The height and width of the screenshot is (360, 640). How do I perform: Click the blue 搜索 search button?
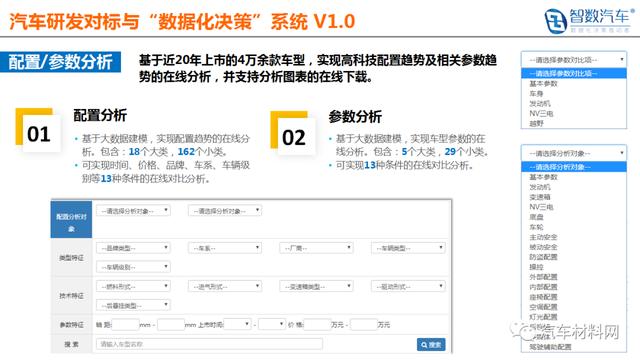click(431, 344)
